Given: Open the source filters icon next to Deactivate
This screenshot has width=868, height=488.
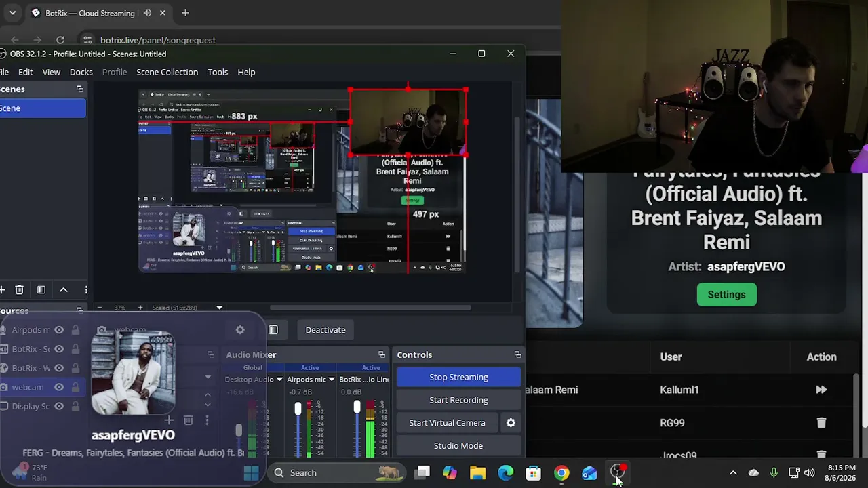Looking at the screenshot, I should 273,330.
